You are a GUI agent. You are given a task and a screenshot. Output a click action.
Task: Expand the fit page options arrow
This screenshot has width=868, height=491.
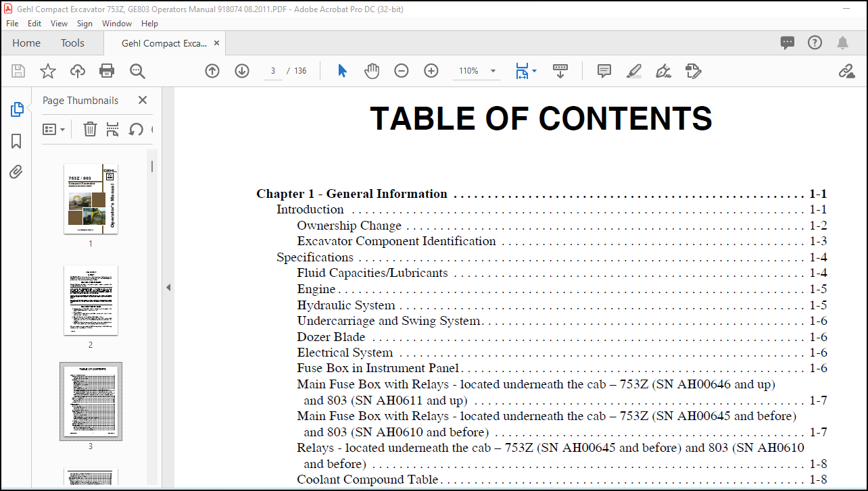point(535,71)
